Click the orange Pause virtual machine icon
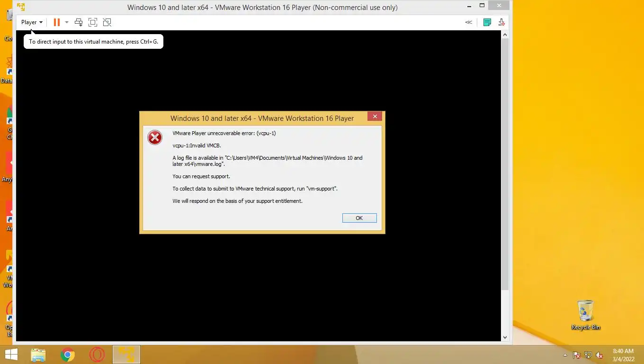644x364 pixels. tap(56, 22)
